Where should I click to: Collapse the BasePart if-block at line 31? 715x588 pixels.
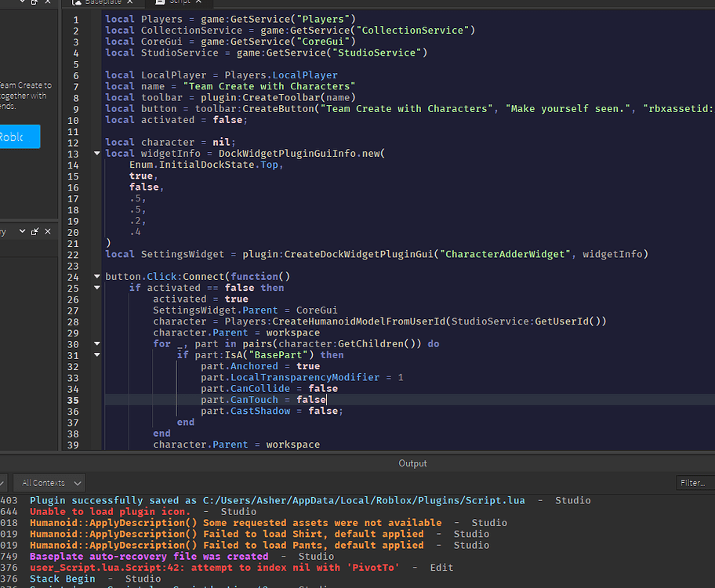96,354
